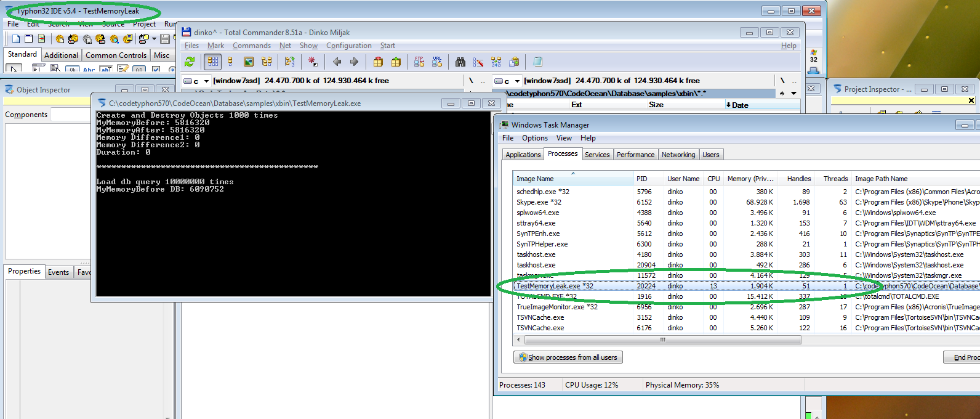Switch to Networking tab in Task Manager
This screenshot has height=419, width=980.
tap(678, 155)
